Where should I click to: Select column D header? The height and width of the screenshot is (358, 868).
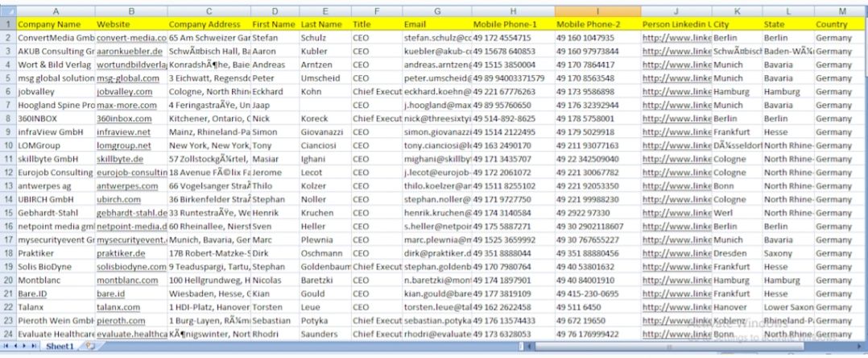275,11
